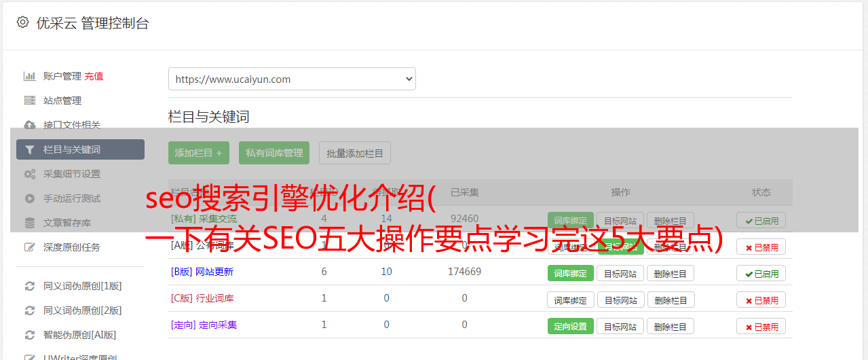The width and height of the screenshot is (868, 360).
Task: Click 词库绑定 for the 网站更新 row
Action: coord(571,273)
